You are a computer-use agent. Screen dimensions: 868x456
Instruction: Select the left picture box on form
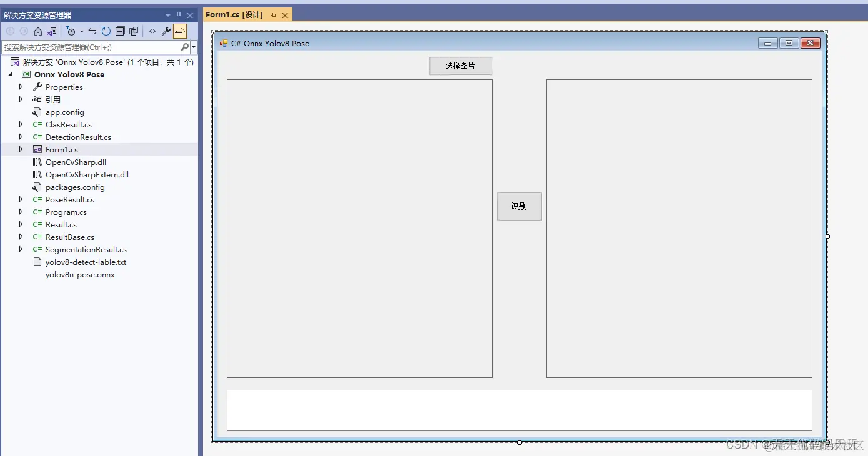click(360, 229)
